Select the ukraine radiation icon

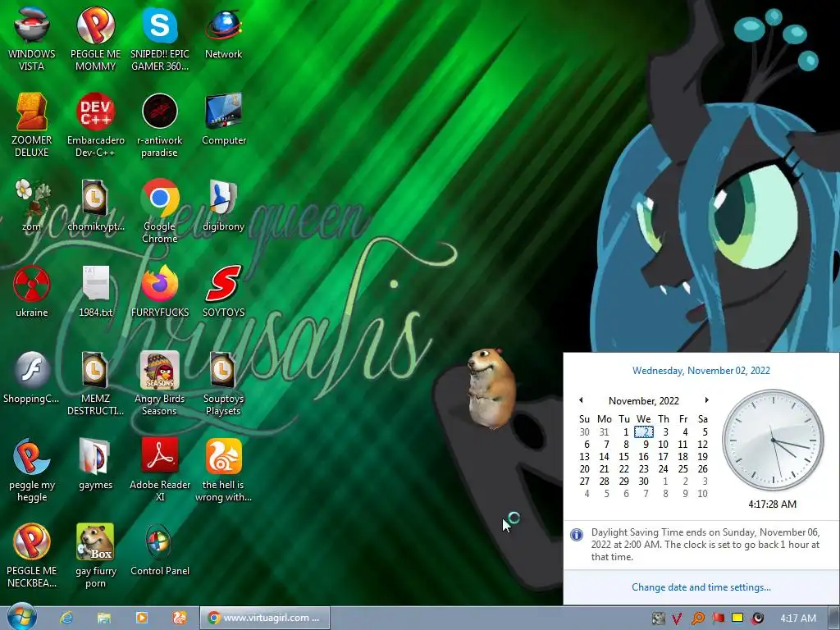[x=32, y=291]
